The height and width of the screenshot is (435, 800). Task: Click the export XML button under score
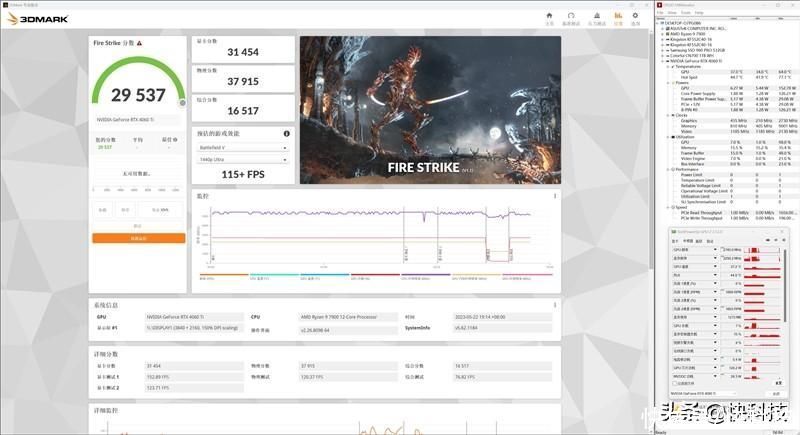tap(160, 210)
